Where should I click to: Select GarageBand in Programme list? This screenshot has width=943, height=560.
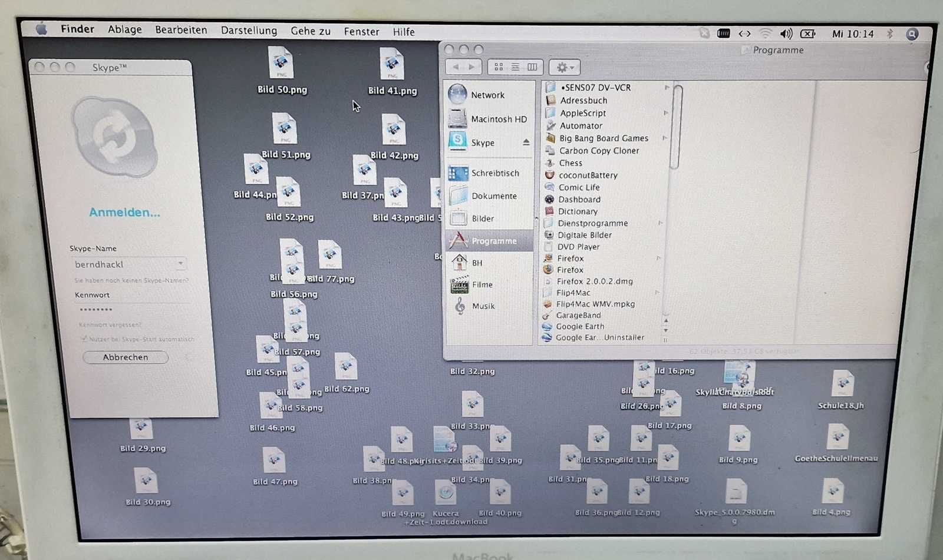click(578, 316)
